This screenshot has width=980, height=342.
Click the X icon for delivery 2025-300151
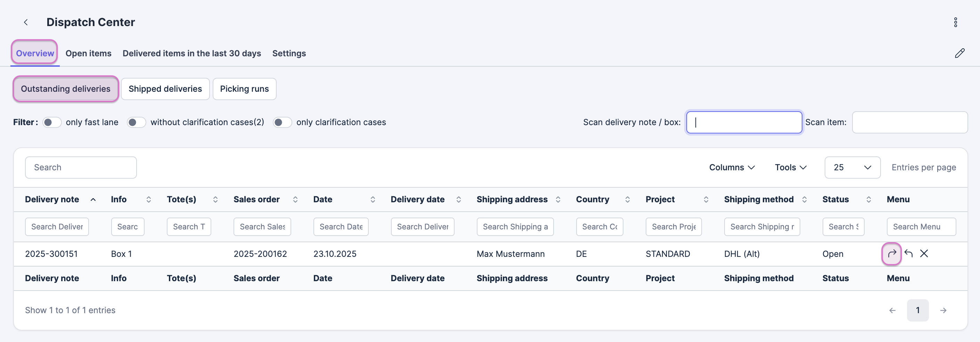pos(924,253)
